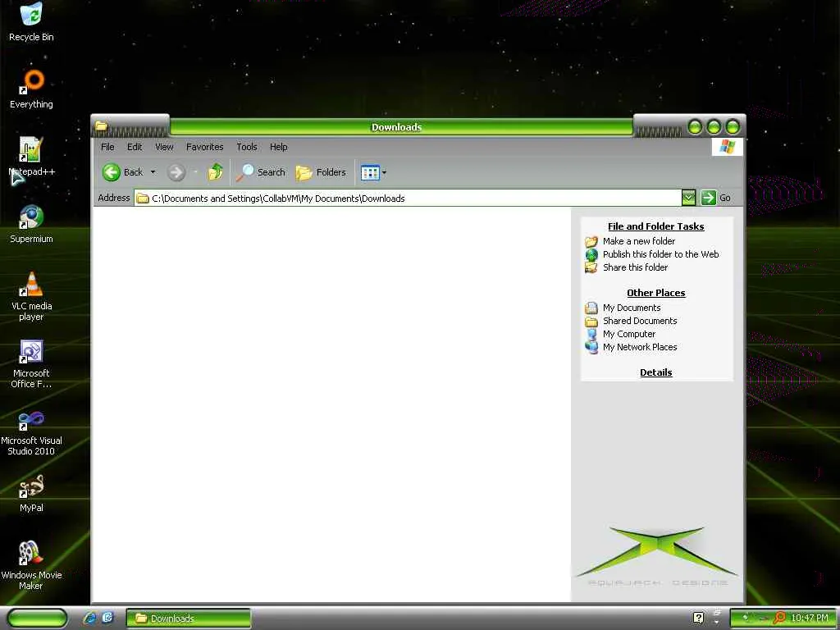
Task: Toggle the Folders tree pane
Action: (321, 172)
